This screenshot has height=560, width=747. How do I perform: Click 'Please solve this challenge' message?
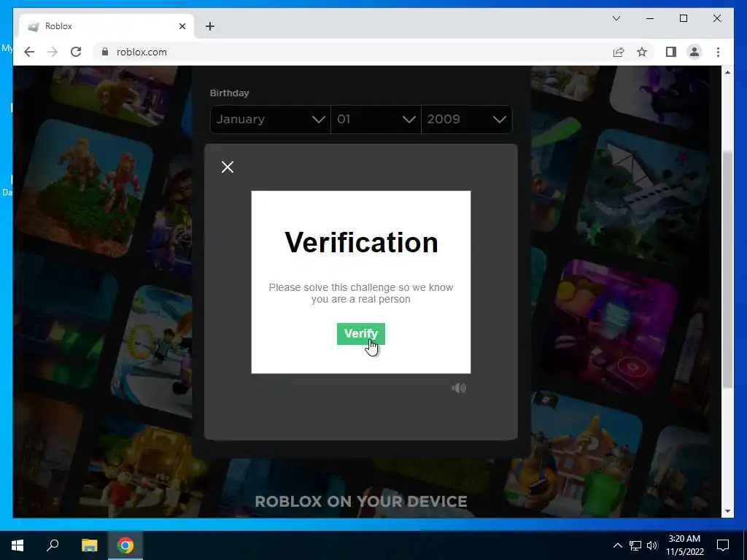click(360, 293)
